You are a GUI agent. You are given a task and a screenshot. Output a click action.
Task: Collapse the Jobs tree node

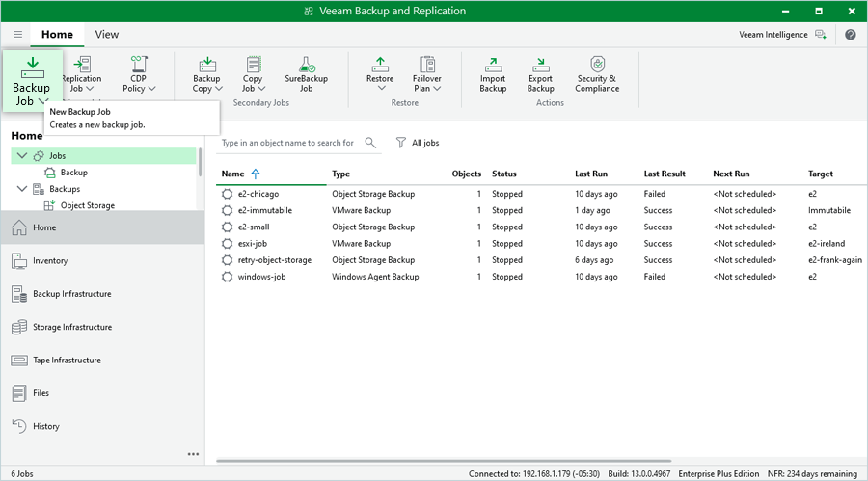[22, 155]
